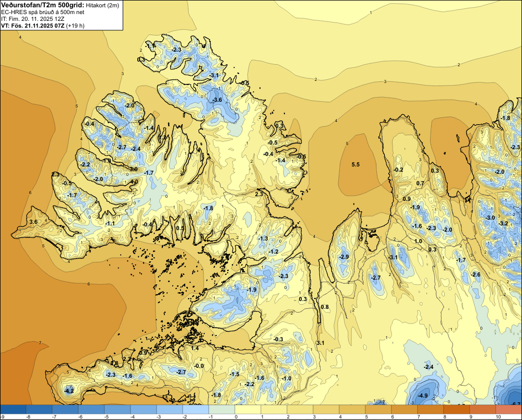Screen dimensions: 522x420
Task: Click the 3.1 temperature value
Action: [321, 343]
